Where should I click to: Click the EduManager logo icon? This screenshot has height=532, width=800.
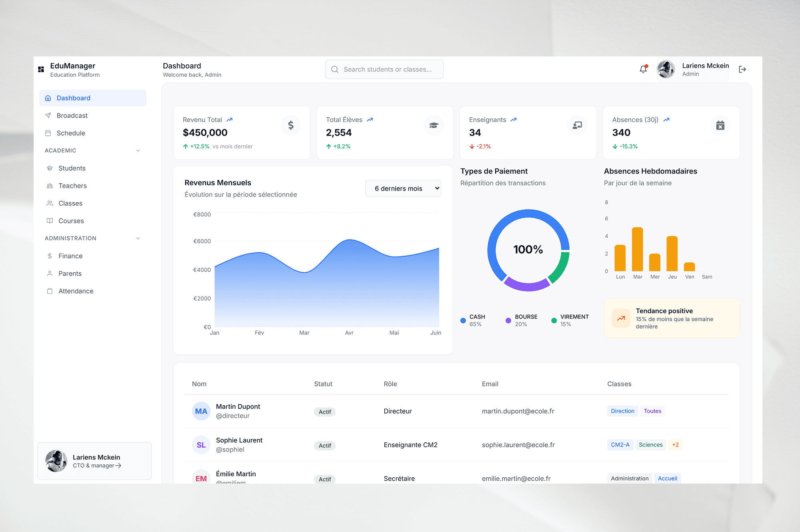point(41,69)
